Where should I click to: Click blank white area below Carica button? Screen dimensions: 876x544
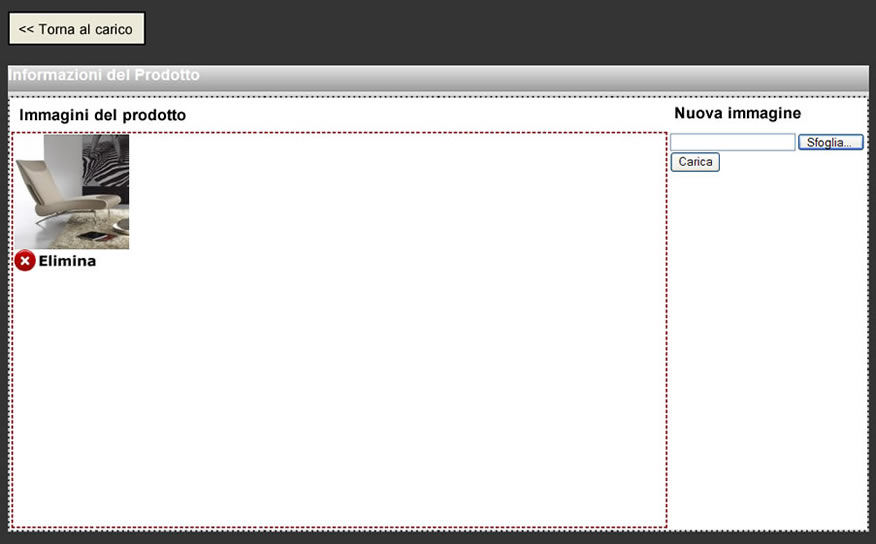click(x=766, y=350)
